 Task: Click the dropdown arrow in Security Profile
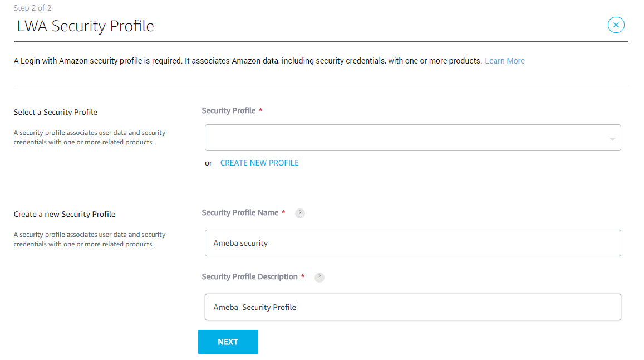click(612, 139)
